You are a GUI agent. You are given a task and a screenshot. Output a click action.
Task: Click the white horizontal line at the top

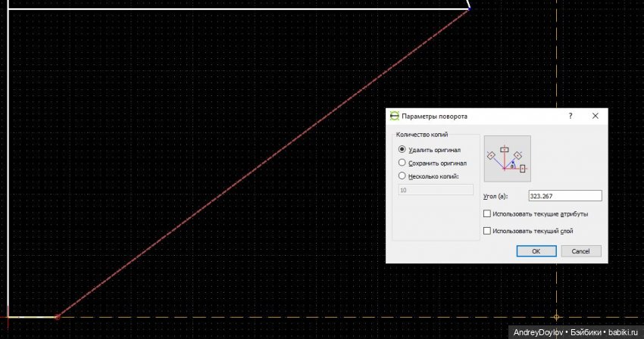(227, 8)
